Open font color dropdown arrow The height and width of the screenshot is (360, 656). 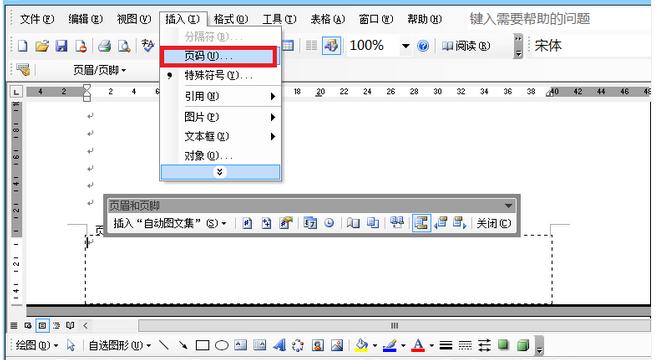pyautogui.click(x=431, y=346)
